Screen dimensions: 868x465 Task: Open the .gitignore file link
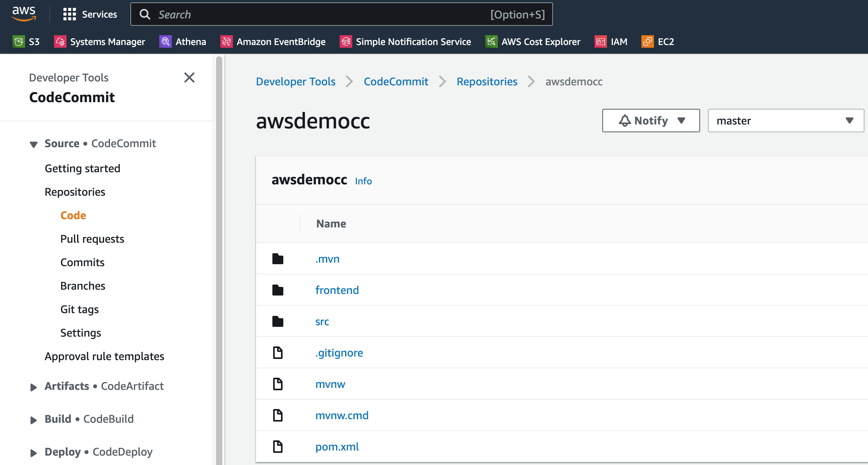339,353
